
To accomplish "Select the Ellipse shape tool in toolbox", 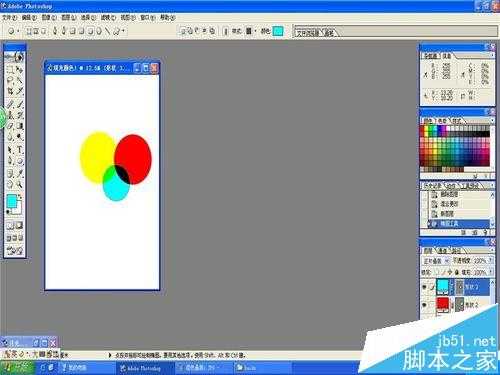I will pos(19,161).
